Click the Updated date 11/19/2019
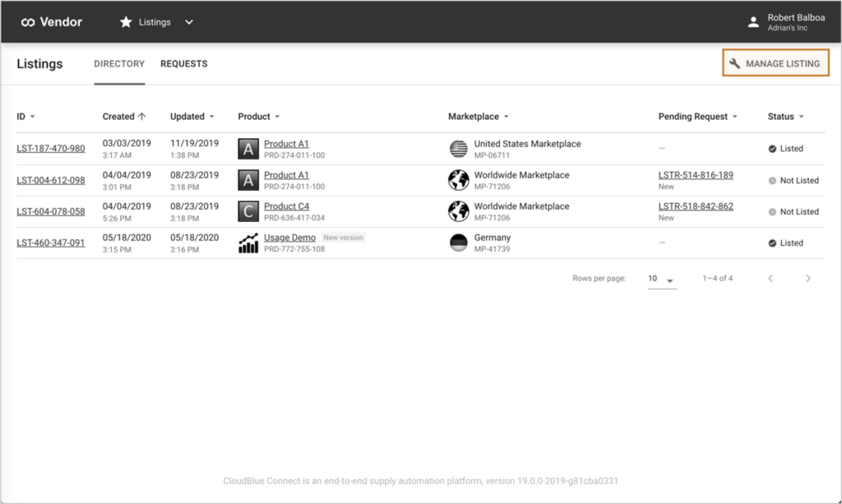 [194, 143]
